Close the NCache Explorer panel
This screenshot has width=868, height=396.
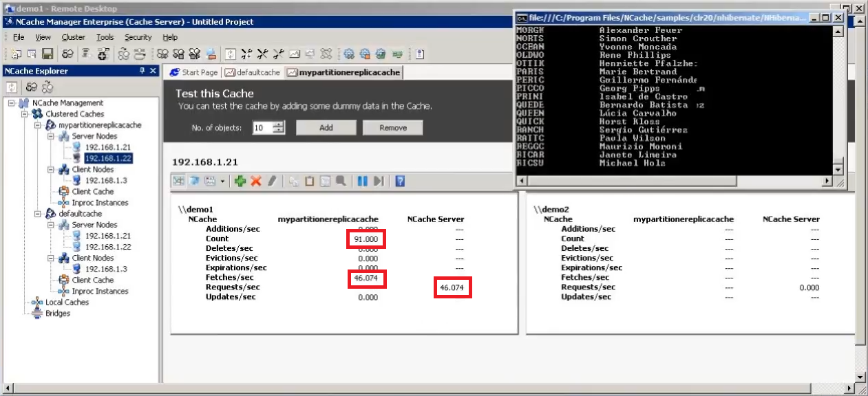[x=153, y=71]
